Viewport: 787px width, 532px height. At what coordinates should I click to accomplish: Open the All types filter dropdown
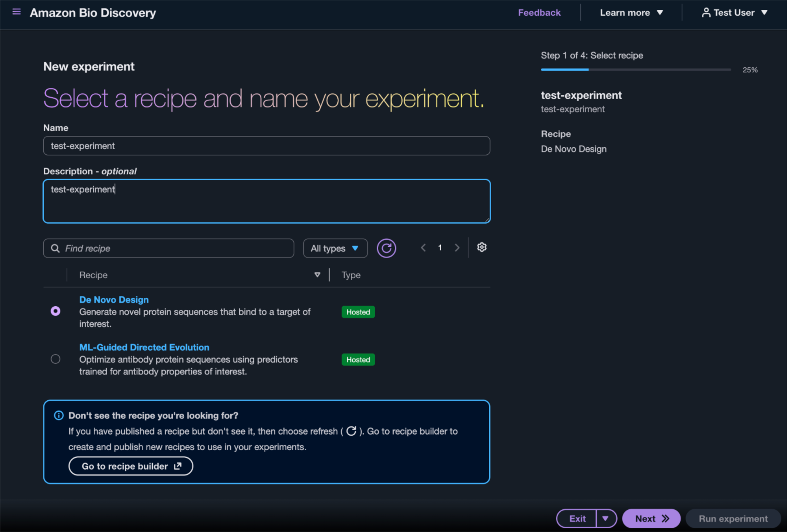tap(335, 248)
